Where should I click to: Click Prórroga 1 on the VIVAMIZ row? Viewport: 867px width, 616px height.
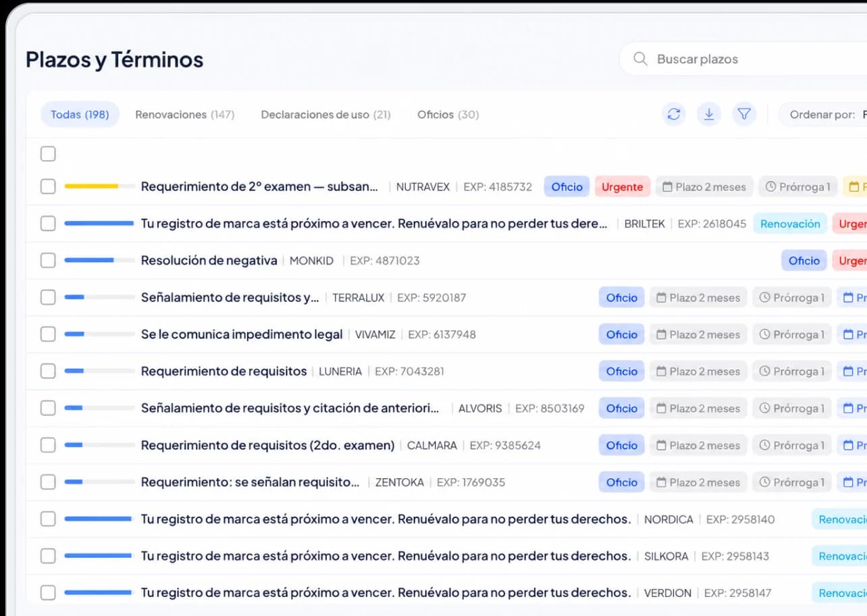tap(792, 334)
